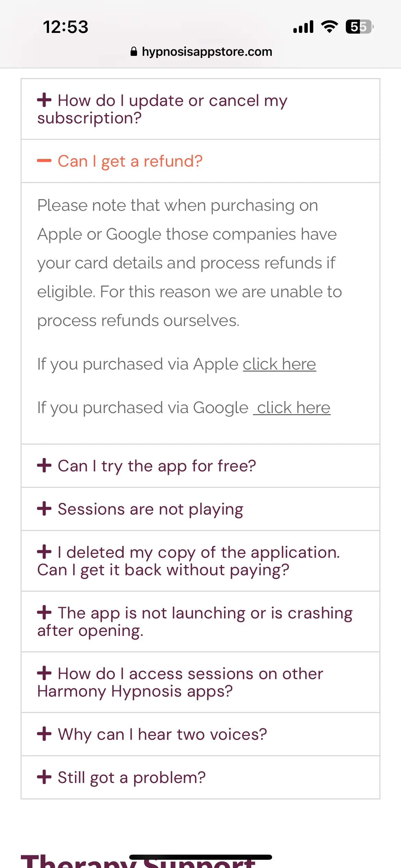Collapse the refund answer using the minus icon
The height and width of the screenshot is (868, 401).
(x=44, y=160)
